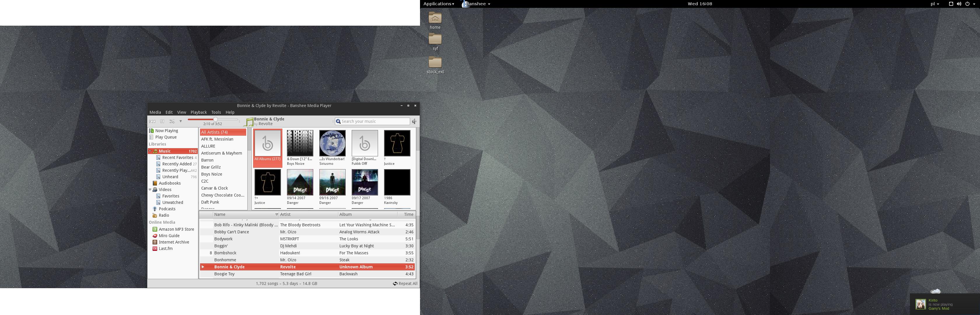980x315 pixels.
Task: Select the track Boogie Toy
Action: point(307,274)
